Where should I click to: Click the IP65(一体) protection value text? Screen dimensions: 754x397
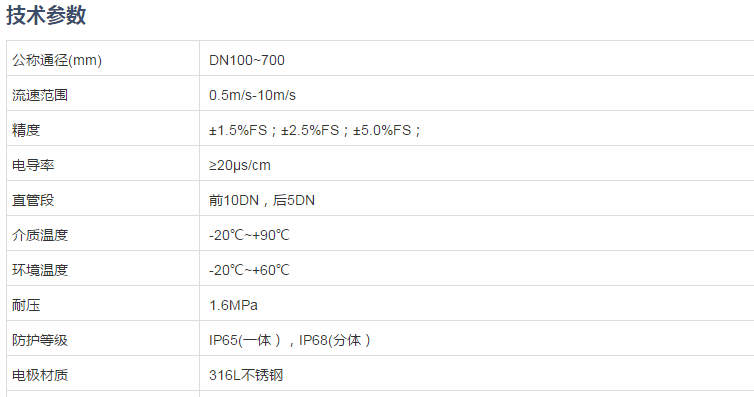pos(245,340)
